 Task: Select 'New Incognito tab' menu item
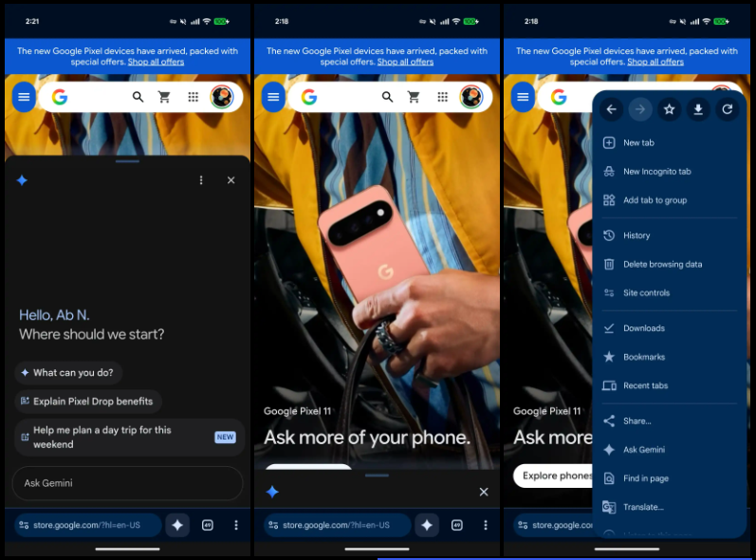(670, 172)
